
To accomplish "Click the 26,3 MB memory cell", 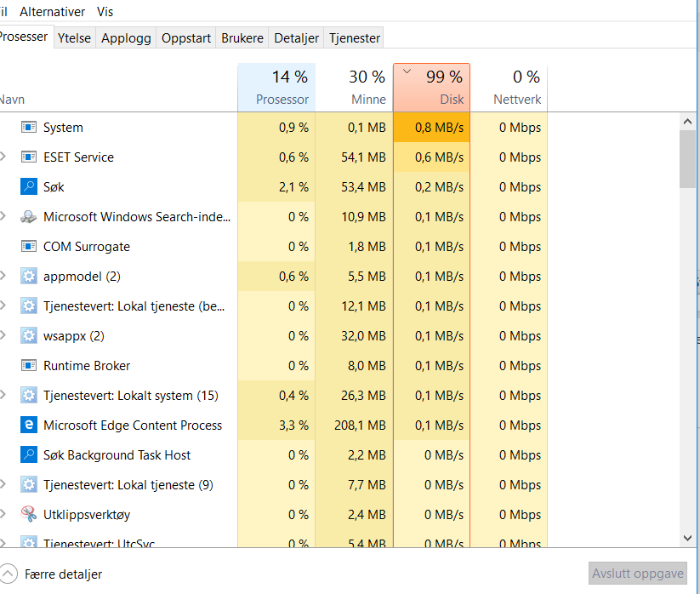I will 354,395.
